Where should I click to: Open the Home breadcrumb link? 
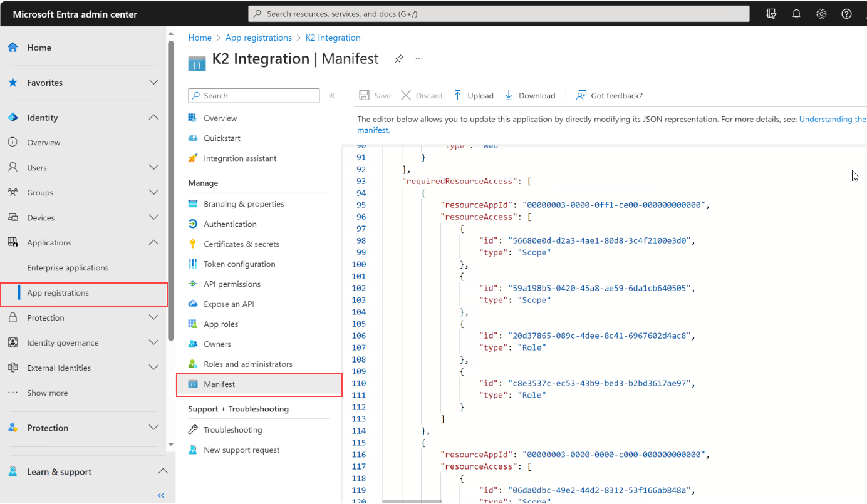(x=200, y=38)
